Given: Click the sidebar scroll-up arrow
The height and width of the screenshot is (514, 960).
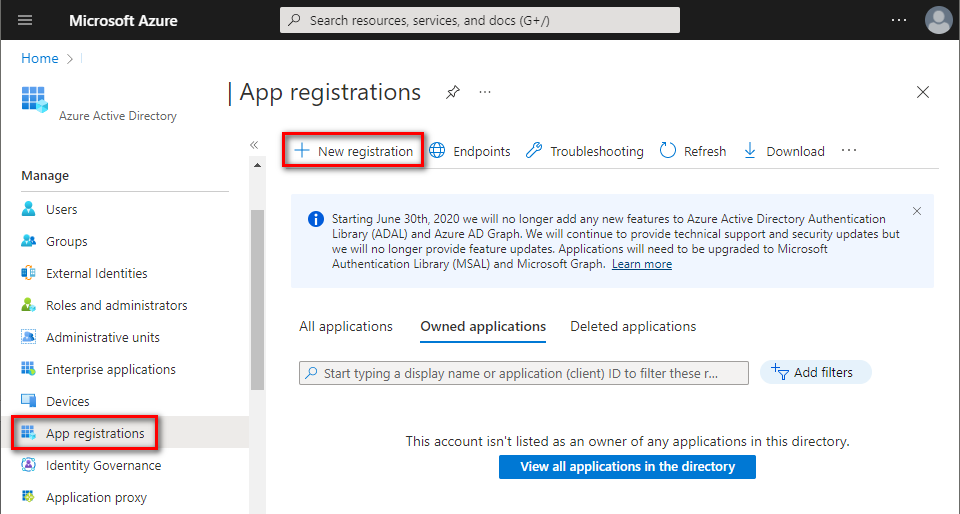Looking at the screenshot, I should (257, 165).
